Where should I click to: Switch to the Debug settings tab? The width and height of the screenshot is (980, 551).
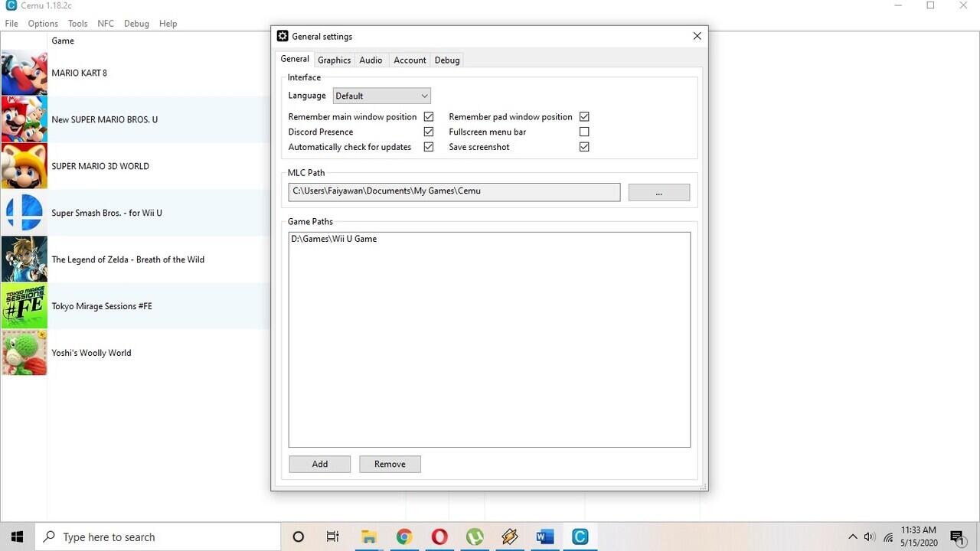pyautogui.click(x=447, y=60)
